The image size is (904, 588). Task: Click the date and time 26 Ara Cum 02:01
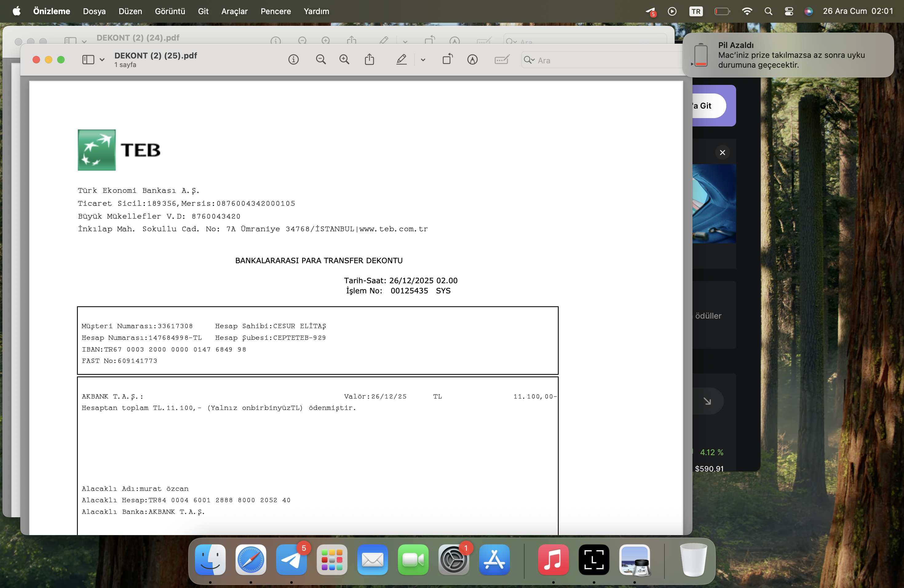[x=858, y=11]
